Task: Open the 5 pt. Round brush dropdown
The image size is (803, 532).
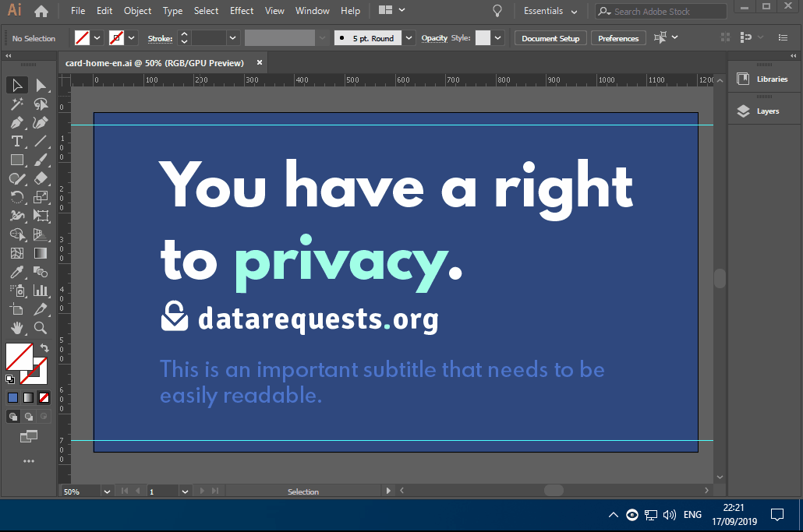Action: coord(407,37)
